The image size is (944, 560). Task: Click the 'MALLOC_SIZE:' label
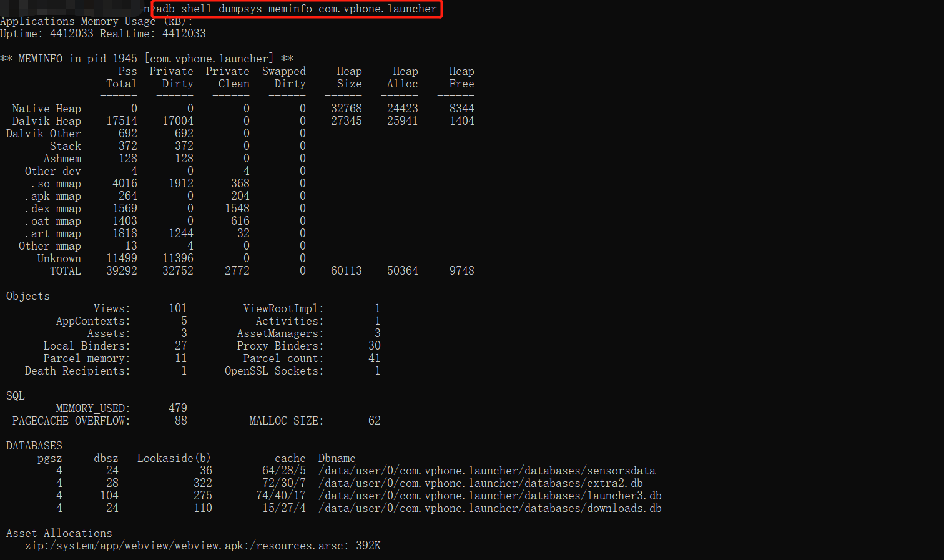pos(287,421)
